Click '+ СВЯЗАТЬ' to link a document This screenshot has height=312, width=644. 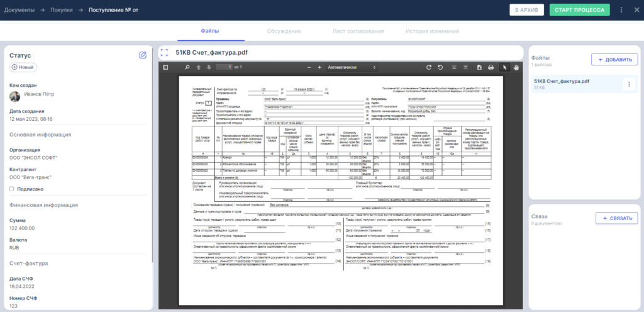point(616,218)
